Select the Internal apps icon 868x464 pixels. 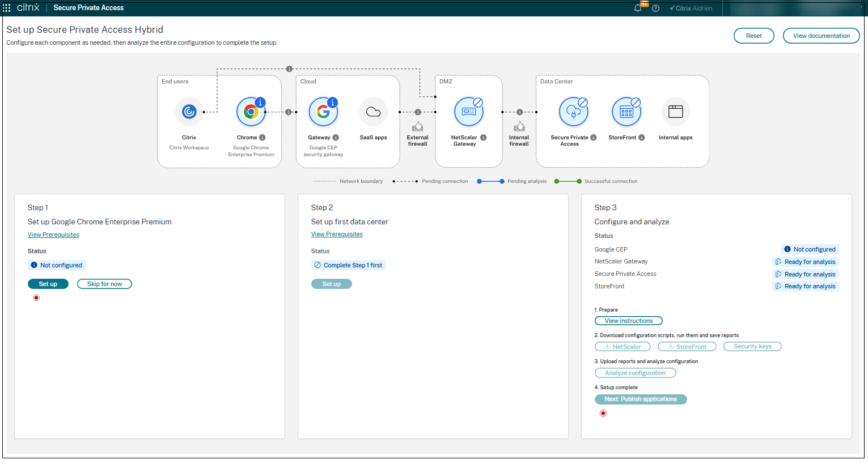tap(676, 112)
